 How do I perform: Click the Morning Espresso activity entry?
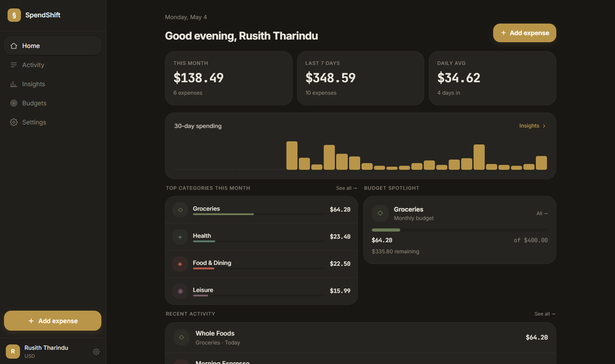[x=361, y=359]
